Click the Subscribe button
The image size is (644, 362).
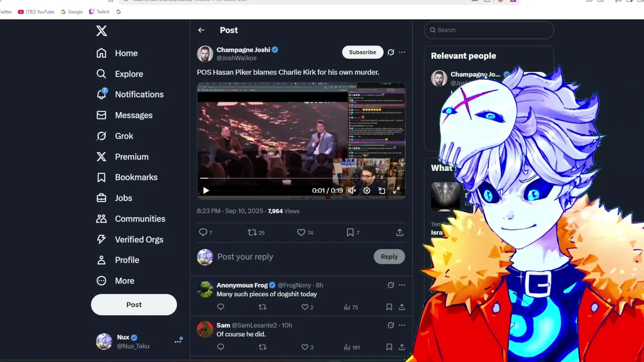[x=363, y=52]
